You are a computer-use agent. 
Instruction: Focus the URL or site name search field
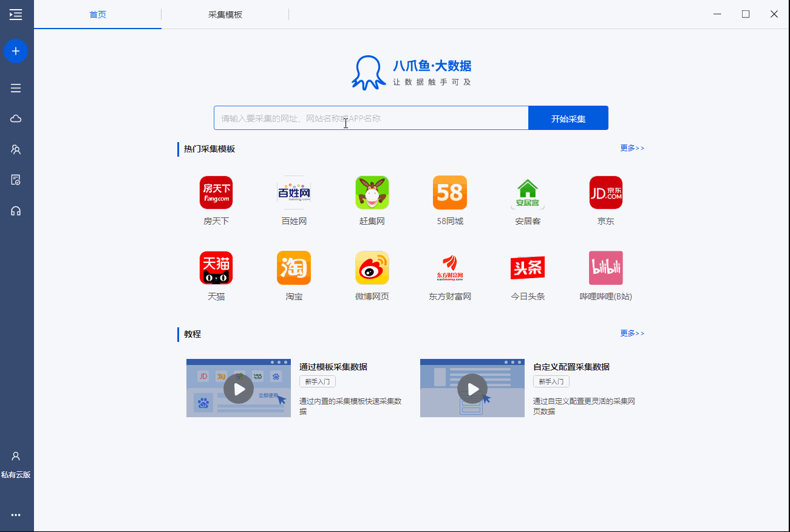tap(371, 118)
